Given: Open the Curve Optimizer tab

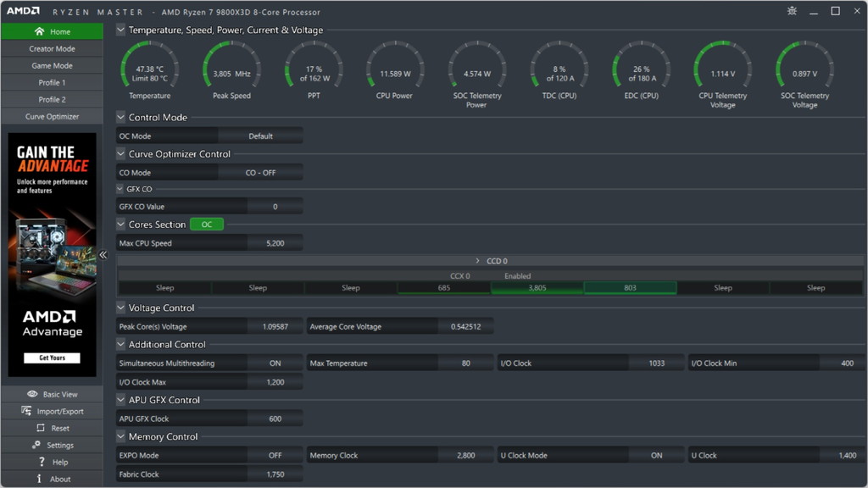Looking at the screenshot, I should point(52,116).
